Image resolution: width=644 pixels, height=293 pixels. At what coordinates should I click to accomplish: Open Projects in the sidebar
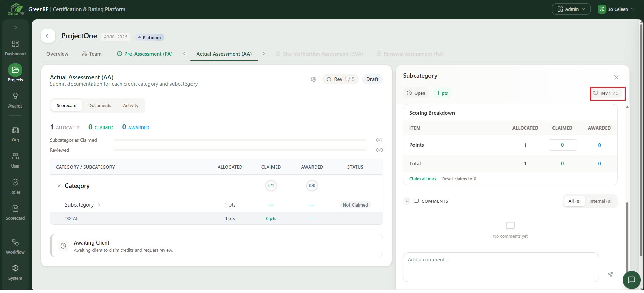(x=15, y=73)
